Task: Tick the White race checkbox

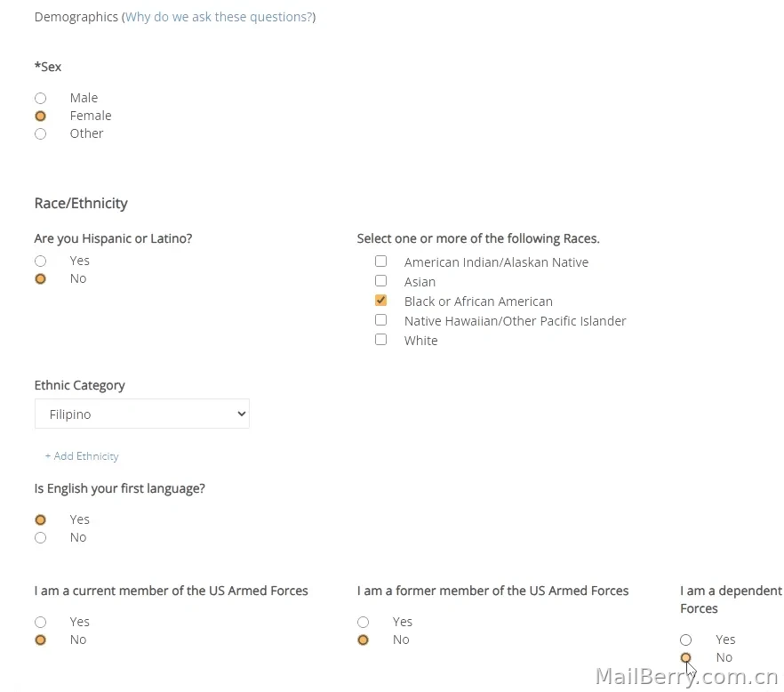Action: pyautogui.click(x=381, y=339)
